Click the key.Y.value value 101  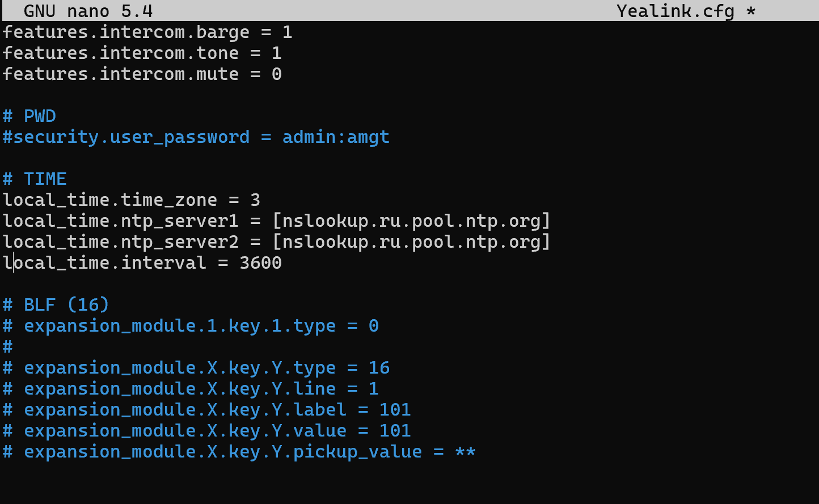395,431
